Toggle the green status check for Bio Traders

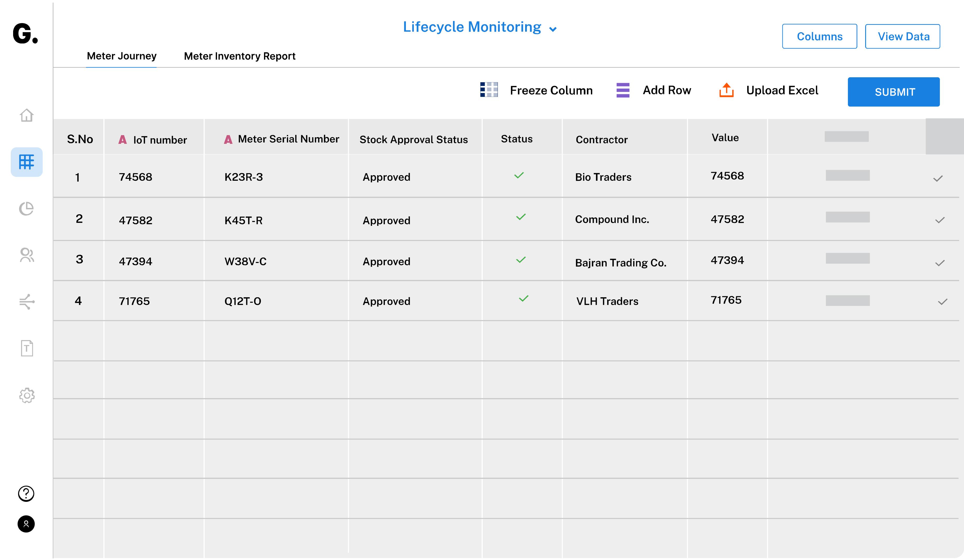[x=519, y=175]
